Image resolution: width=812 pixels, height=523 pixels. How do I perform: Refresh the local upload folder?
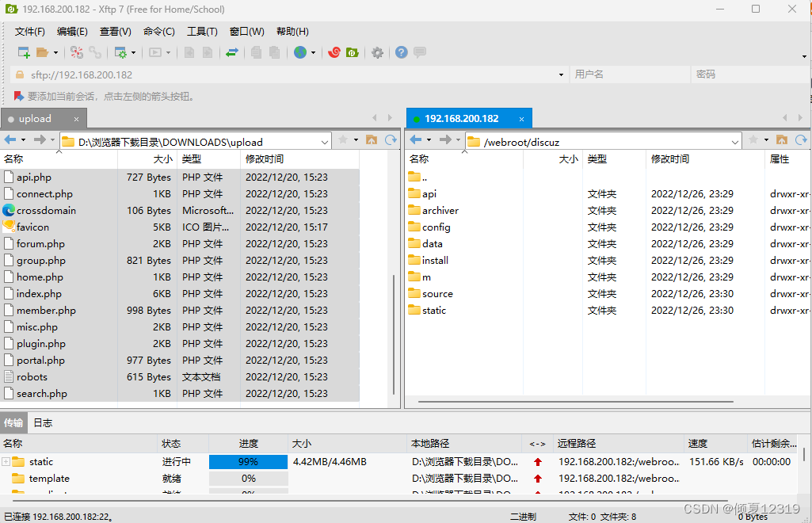tap(391, 139)
